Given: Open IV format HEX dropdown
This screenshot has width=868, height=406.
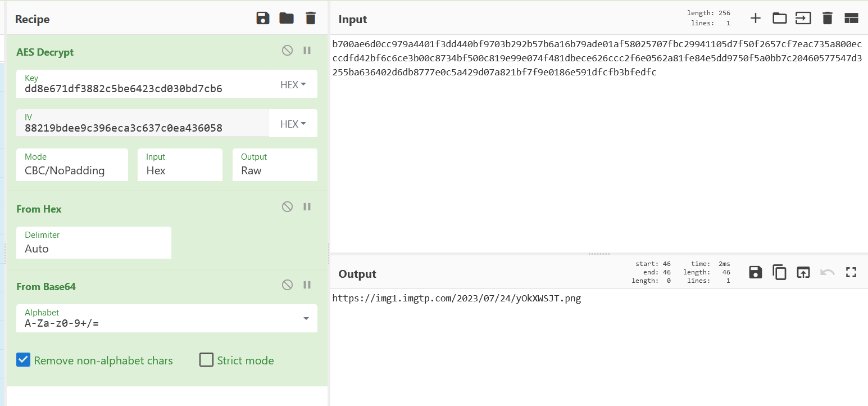Looking at the screenshot, I should 293,124.
